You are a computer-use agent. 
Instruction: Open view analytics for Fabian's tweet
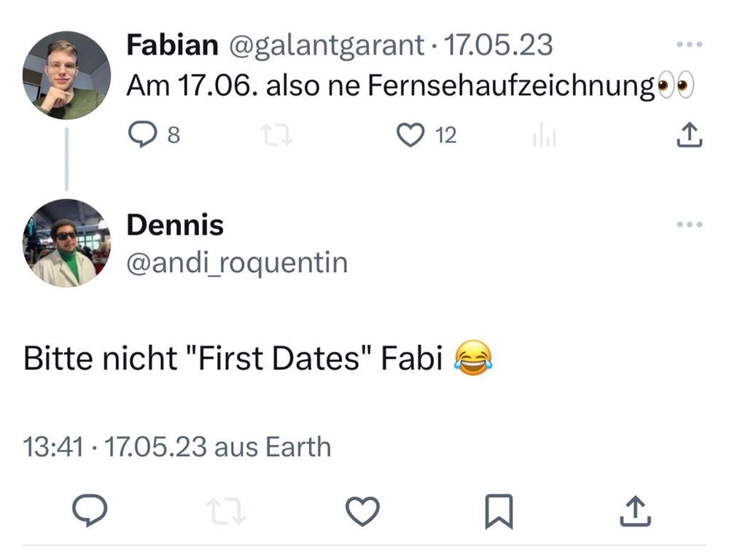[x=545, y=134]
